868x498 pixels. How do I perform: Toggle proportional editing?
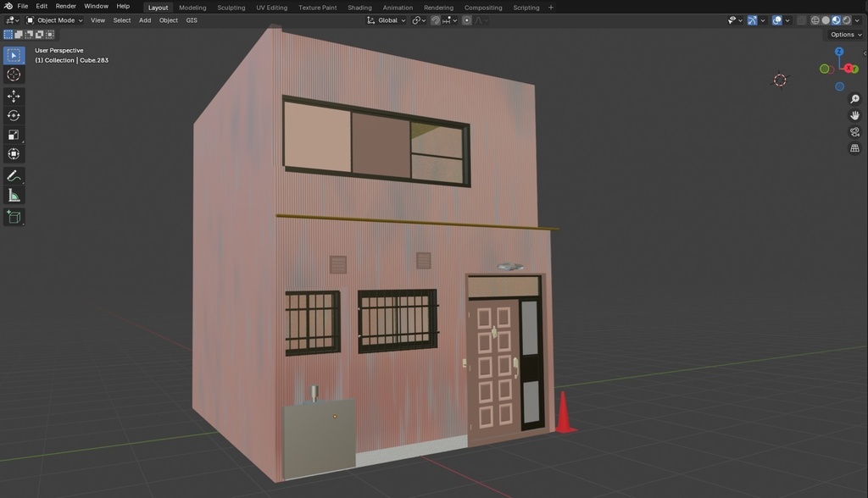pyautogui.click(x=467, y=20)
